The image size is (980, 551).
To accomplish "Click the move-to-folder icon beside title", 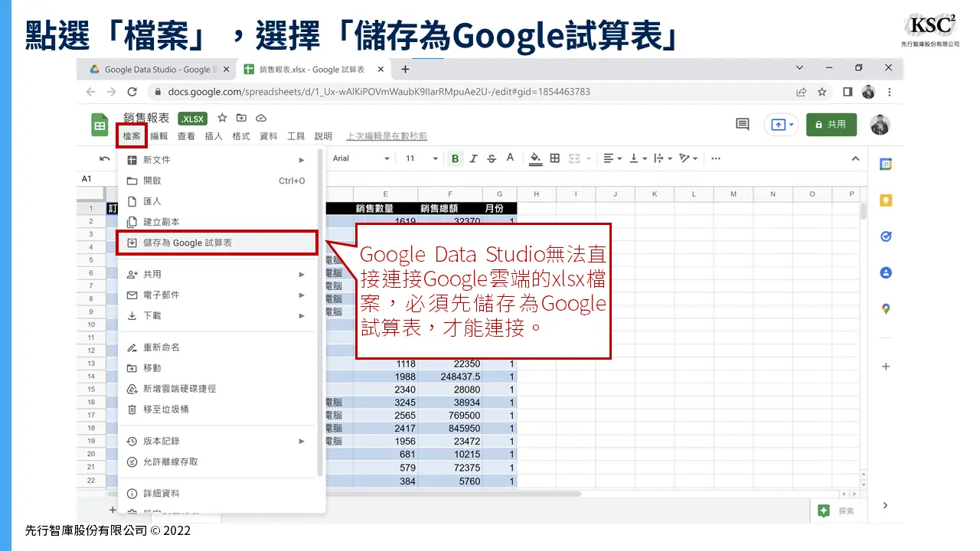I will click(x=241, y=118).
